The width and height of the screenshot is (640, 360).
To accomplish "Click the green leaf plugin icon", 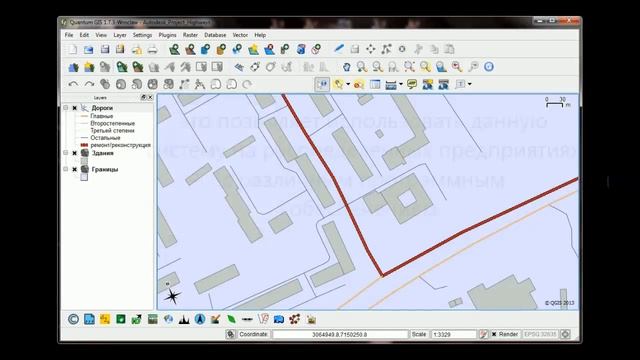I will 231,319.
